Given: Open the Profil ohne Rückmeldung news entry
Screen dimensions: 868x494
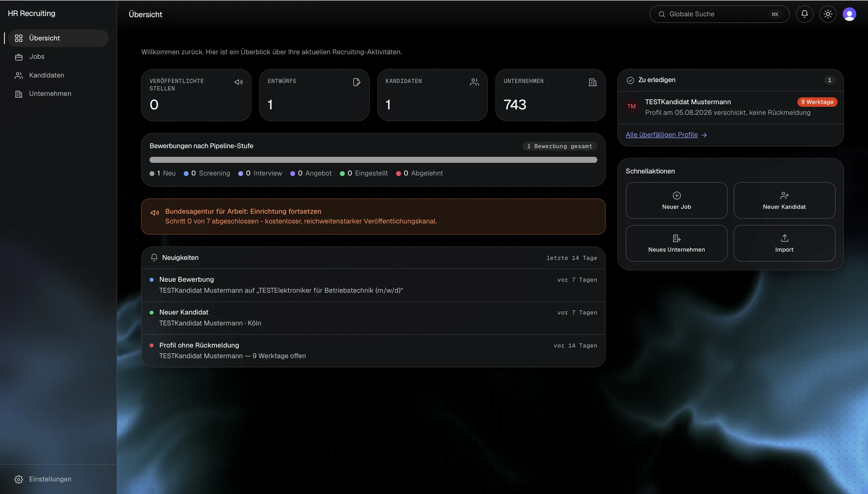Looking at the screenshot, I should click(373, 351).
